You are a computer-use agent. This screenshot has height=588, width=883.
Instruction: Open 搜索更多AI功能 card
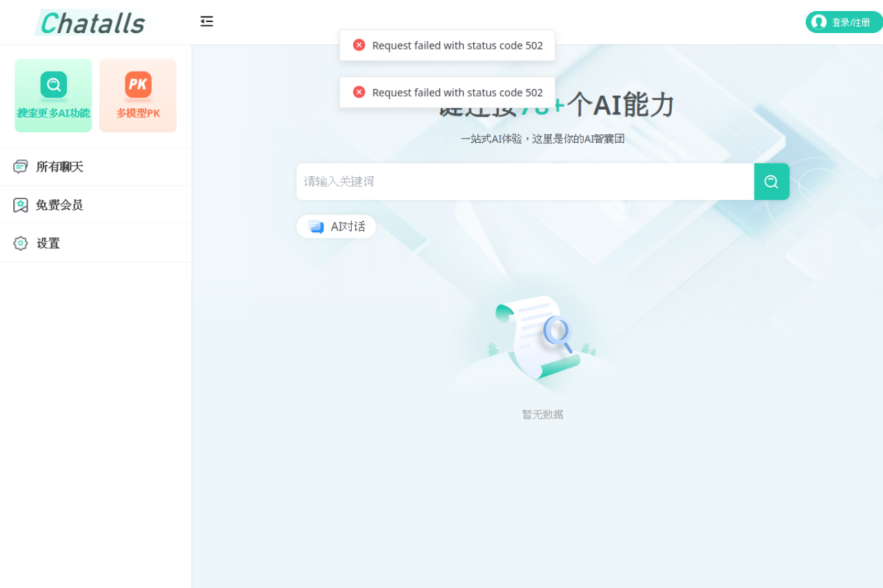coord(53,95)
